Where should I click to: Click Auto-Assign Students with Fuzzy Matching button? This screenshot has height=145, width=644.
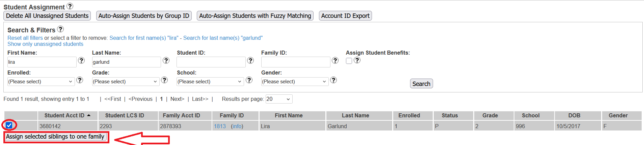[255, 16]
